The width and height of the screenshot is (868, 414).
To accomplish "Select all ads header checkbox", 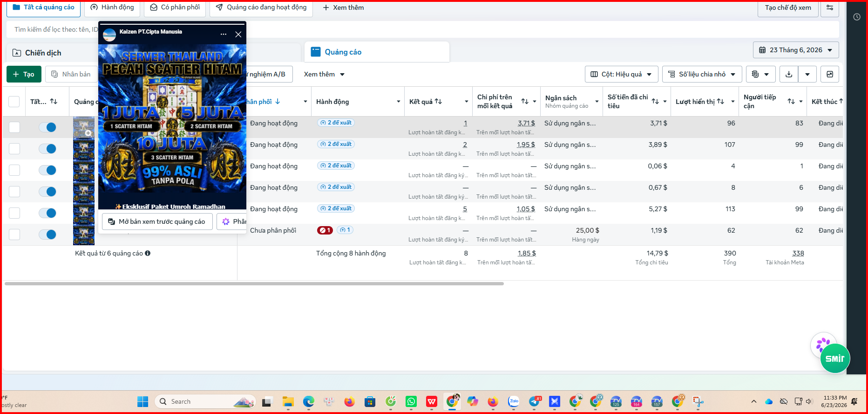I will click(x=14, y=102).
